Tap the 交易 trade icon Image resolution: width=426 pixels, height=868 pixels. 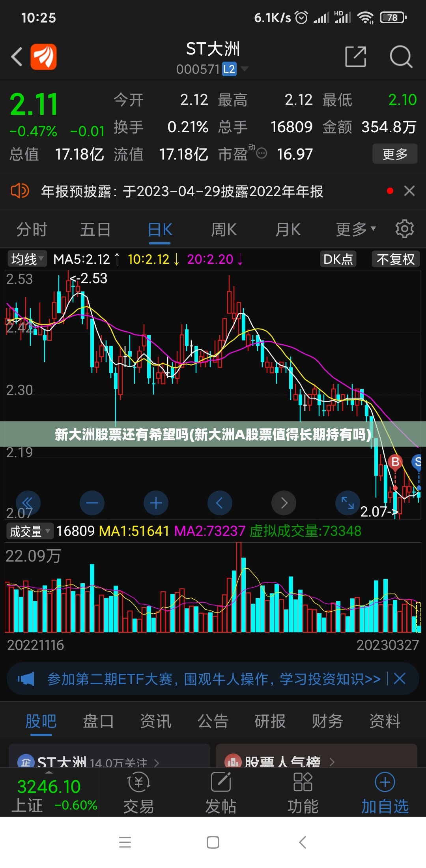[139, 793]
